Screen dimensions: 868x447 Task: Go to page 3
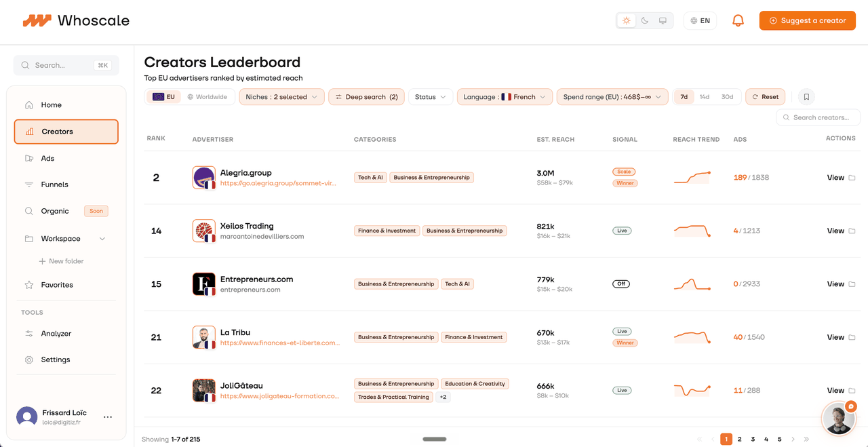pos(753,440)
